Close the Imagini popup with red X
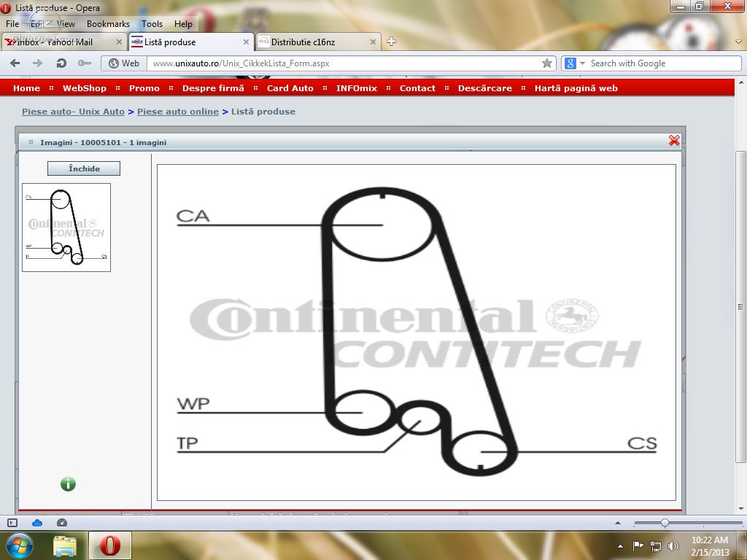Screen dimensions: 747x560 (674, 141)
